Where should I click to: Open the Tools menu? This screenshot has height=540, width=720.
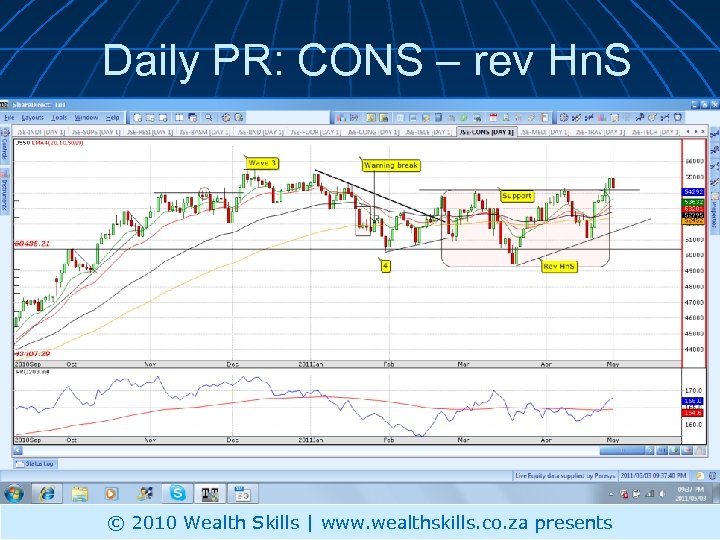59,118
